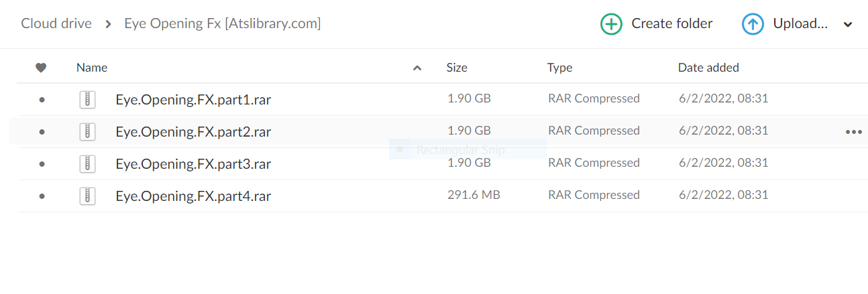Toggle favorite dot for Eye.Opening.FX.part3.rar
The image size is (868, 294).
42,164
